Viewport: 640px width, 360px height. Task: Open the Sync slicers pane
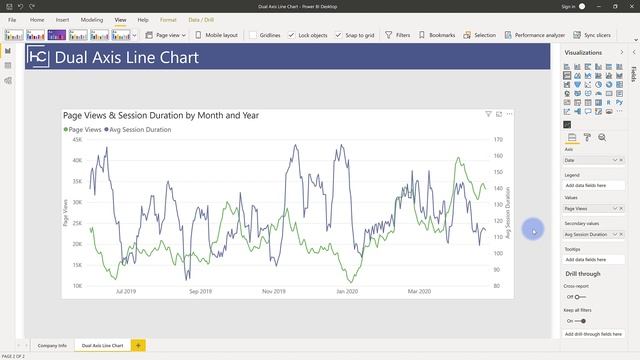592,35
